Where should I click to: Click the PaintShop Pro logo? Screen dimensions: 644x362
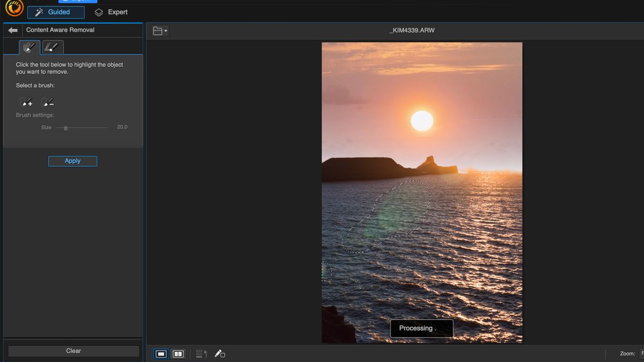[13, 9]
